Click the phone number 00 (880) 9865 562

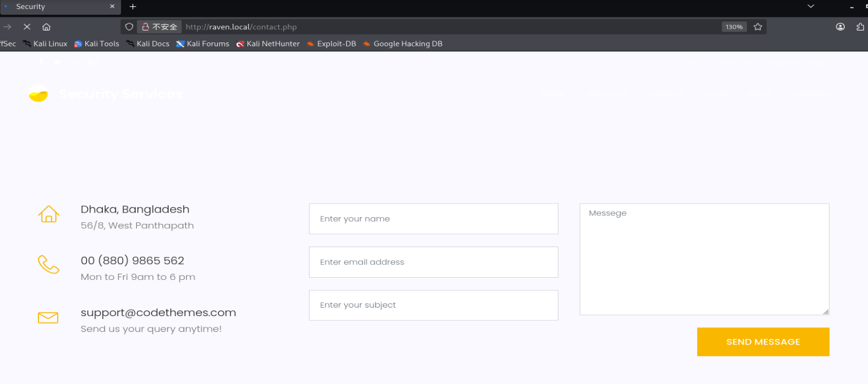pyautogui.click(x=132, y=261)
